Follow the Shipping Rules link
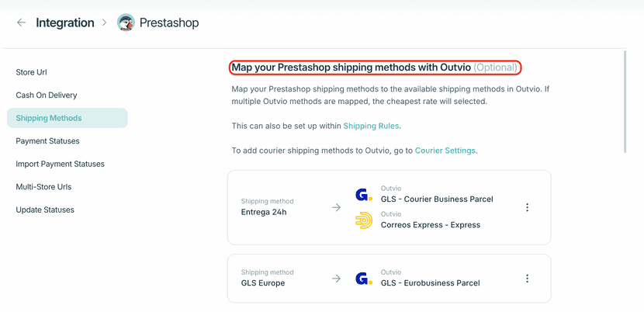Viewport: 644px width, 312px height. 372,126
